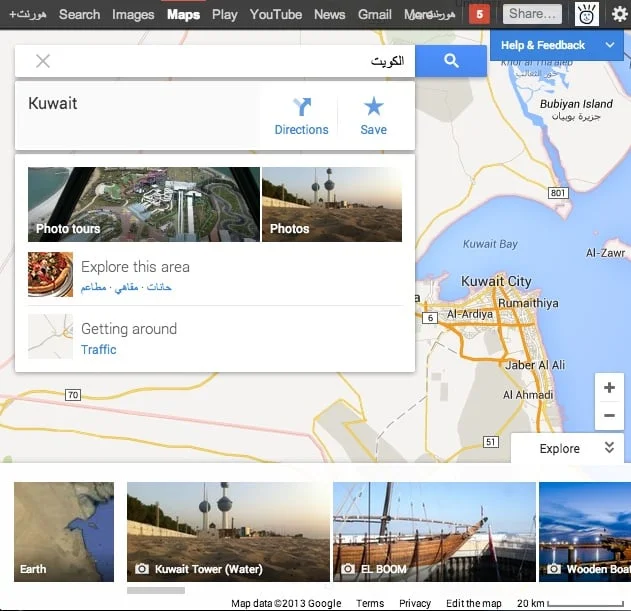Click the Explore label in the panel
This screenshot has height=611, width=631.
tap(559, 448)
